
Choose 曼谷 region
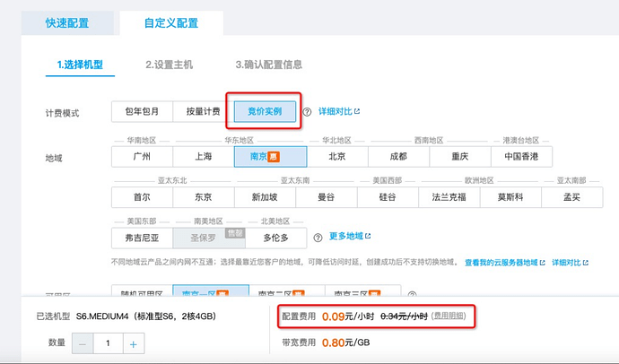327,197
